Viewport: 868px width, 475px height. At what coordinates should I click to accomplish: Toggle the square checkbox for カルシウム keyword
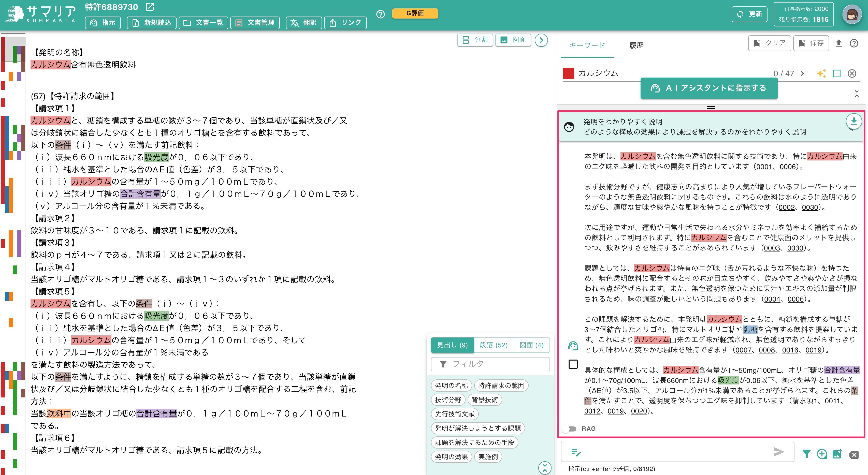point(837,73)
